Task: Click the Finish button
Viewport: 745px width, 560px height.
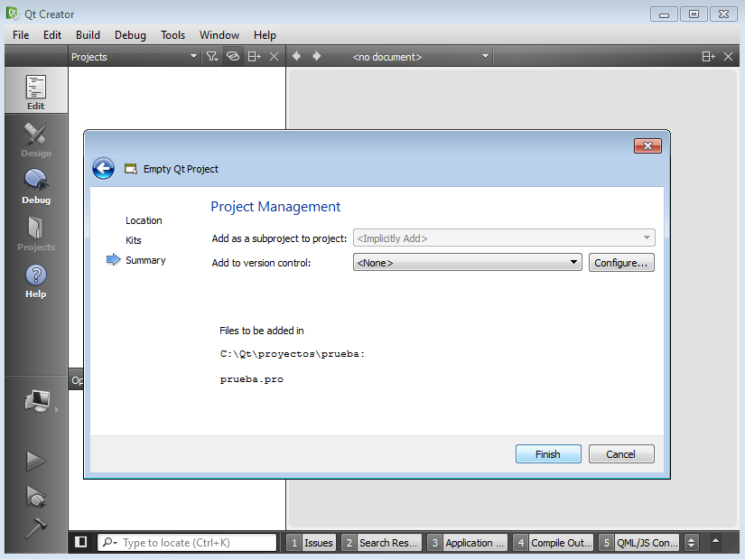Action: [x=548, y=454]
